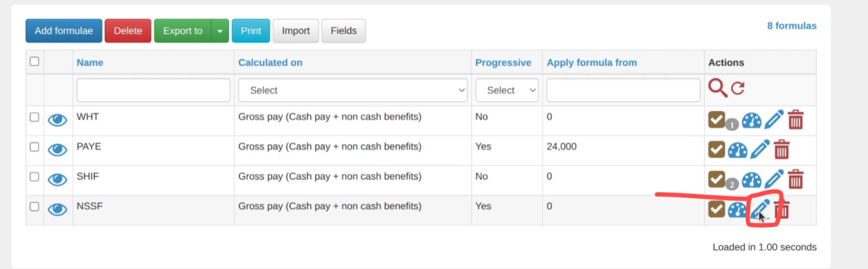This screenshot has width=868, height=269.
Task: Delete the PAYE formula via trash icon
Action: click(782, 149)
